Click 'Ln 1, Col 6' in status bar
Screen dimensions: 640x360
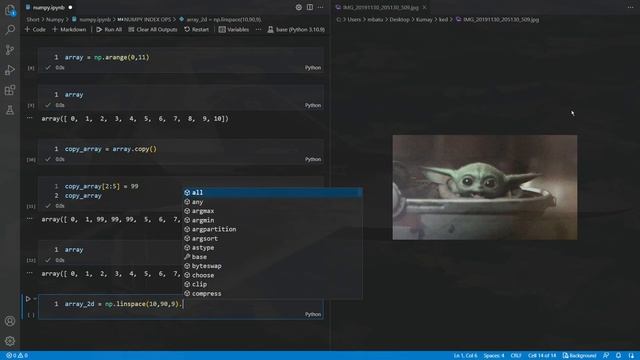(x=465, y=356)
